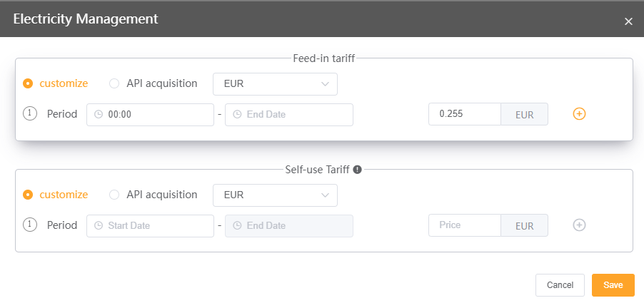The height and width of the screenshot is (308, 644).
Task: Click the Self-use Start Date field
Action: point(157,226)
